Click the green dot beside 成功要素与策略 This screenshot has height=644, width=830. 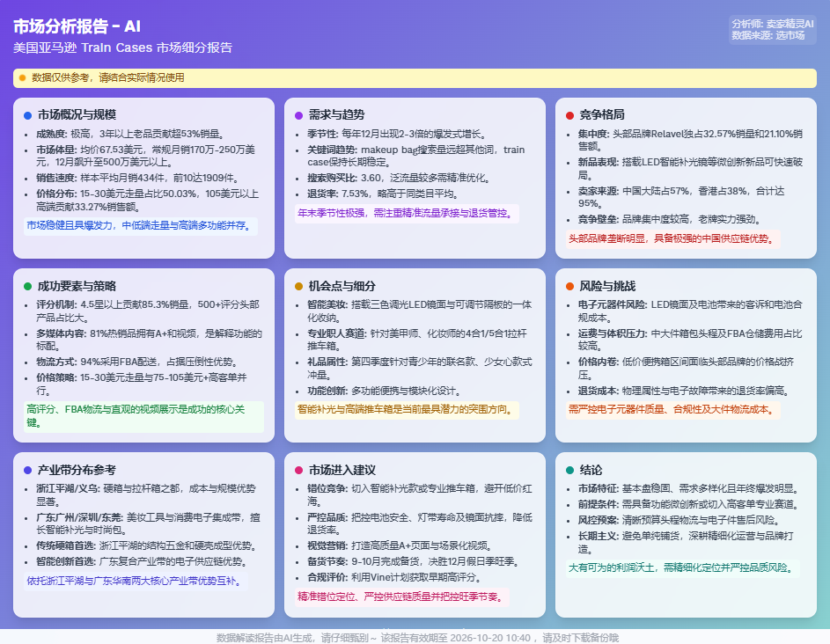pos(27,286)
